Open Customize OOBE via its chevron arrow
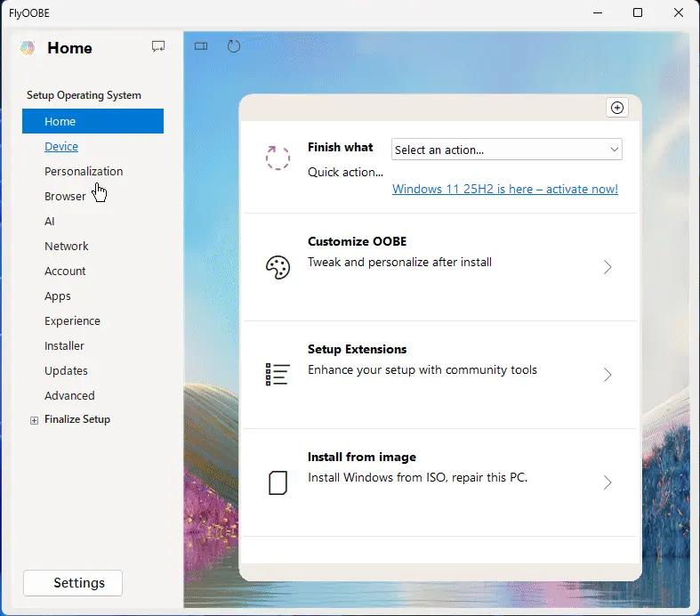The image size is (700, 616). click(x=607, y=267)
